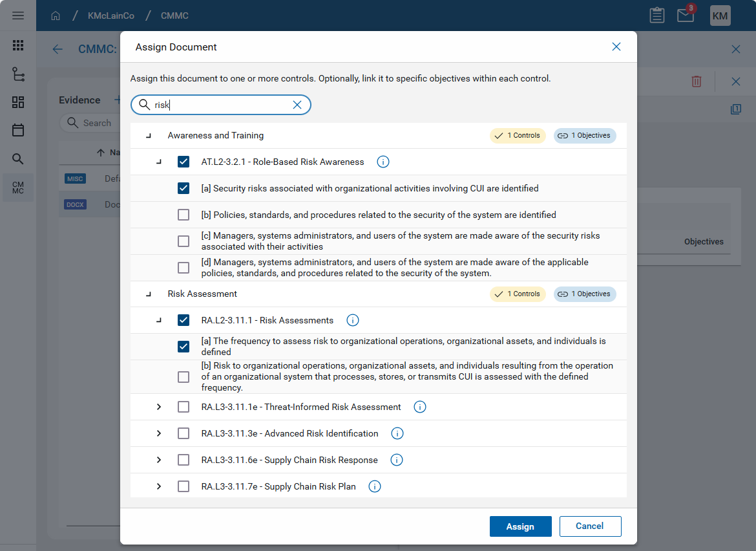Image resolution: width=756 pixels, height=551 pixels.
Task: Collapse RA.L2-3.11.1 Risk Assessments control
Action: (159, 320)
